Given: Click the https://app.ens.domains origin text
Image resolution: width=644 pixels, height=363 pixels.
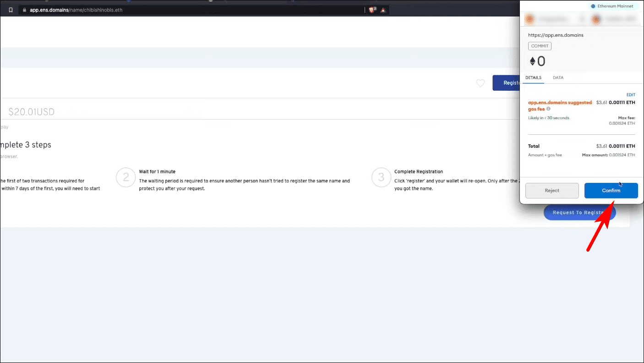Looking at the screenshot, I should coord(556,35).
